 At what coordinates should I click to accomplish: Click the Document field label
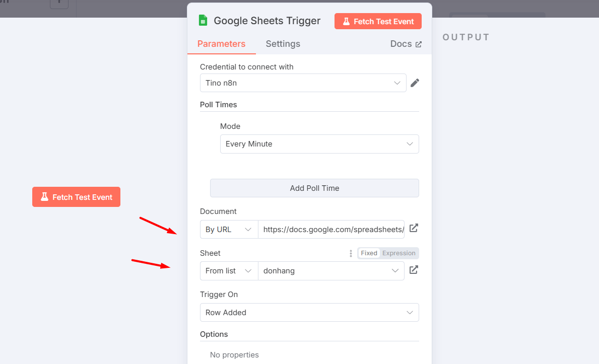pyautogui.click(x=218, y=211)
